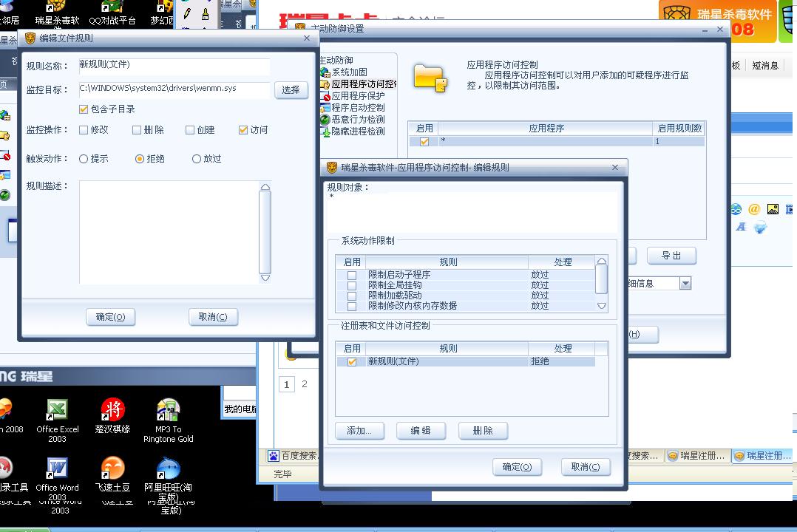Open 瑞星杀毒软件 desktop shortcut at top
The width and height of the screenshot is (797, 532).
[57, 13]
